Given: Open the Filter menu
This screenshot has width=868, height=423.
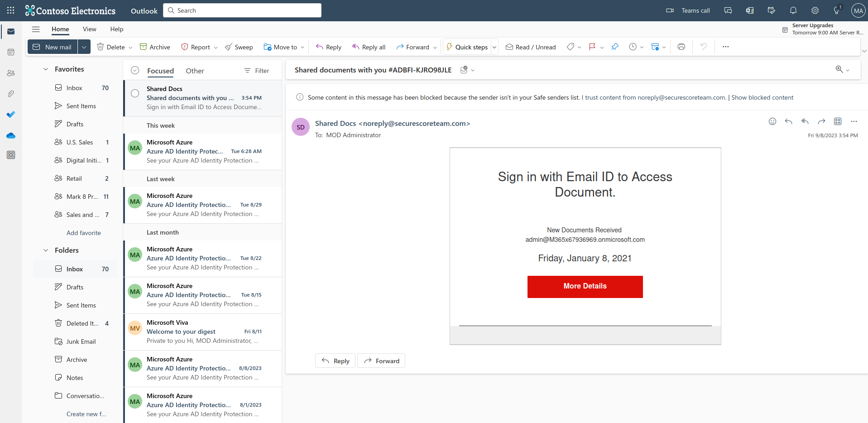Looking at the screenshot, I should click(257, 71).
